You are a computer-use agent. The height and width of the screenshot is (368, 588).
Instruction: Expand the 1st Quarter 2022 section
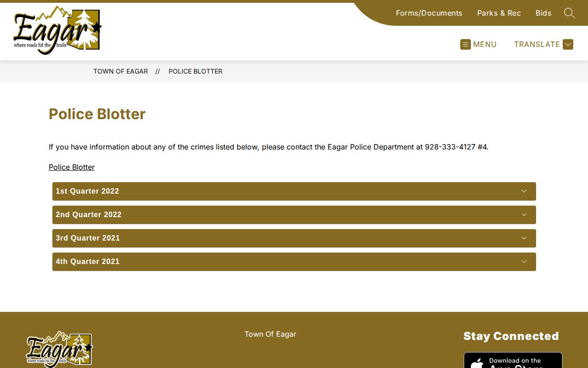[294, 191]
